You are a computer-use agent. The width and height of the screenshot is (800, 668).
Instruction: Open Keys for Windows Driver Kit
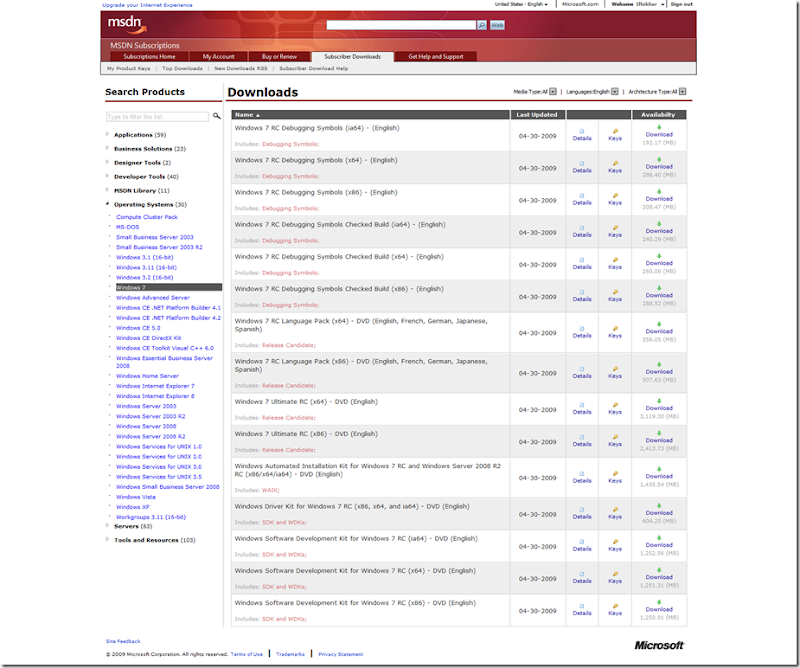(615, 513)
